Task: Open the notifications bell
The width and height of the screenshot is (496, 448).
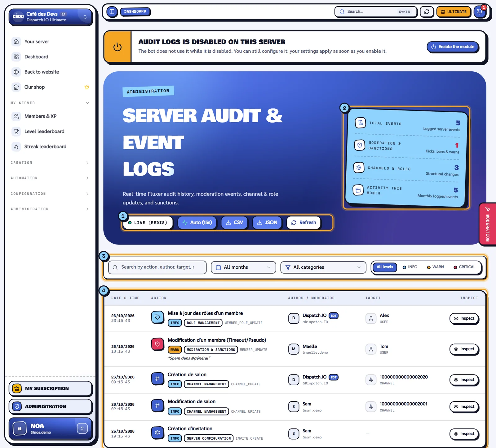Action: pos(480,12)
